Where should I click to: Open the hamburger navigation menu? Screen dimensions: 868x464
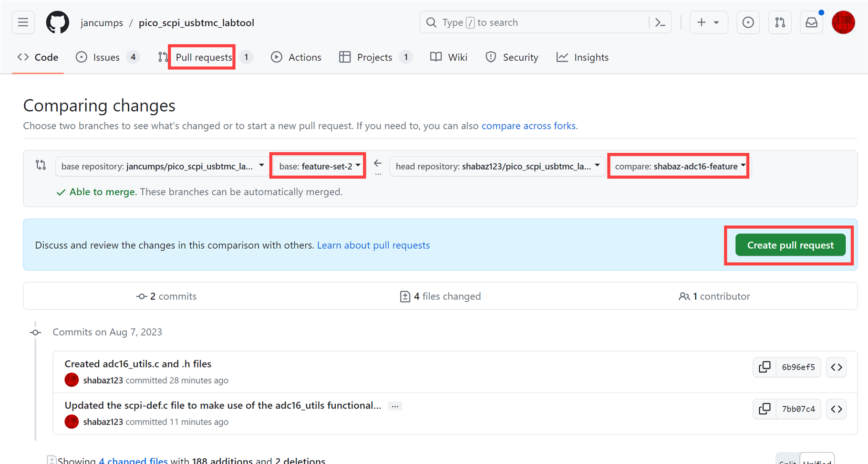point(23,22)
